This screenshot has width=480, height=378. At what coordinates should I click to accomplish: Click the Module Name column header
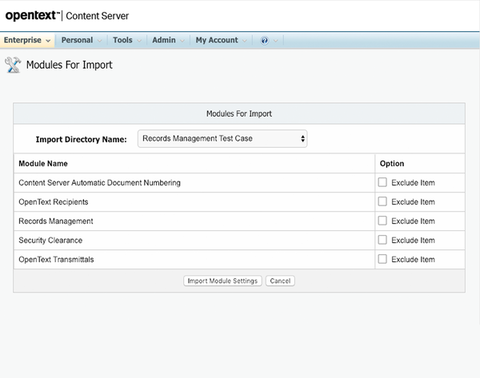pyautogui.click(x=43, y=164)
